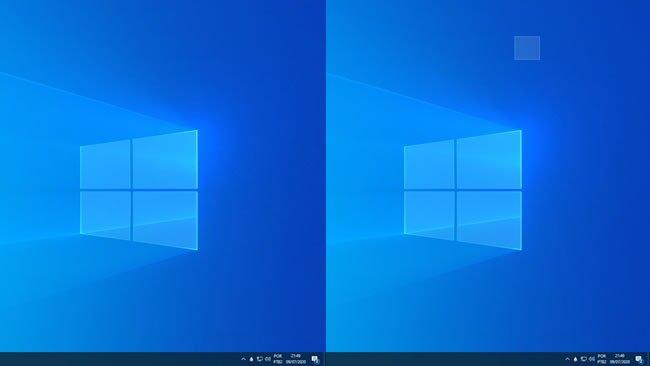Open volume speaker icon on right desktop taskbar
The height and width of the screenshot is (366, 650).
pyautogui.click(x=592, y=359)
